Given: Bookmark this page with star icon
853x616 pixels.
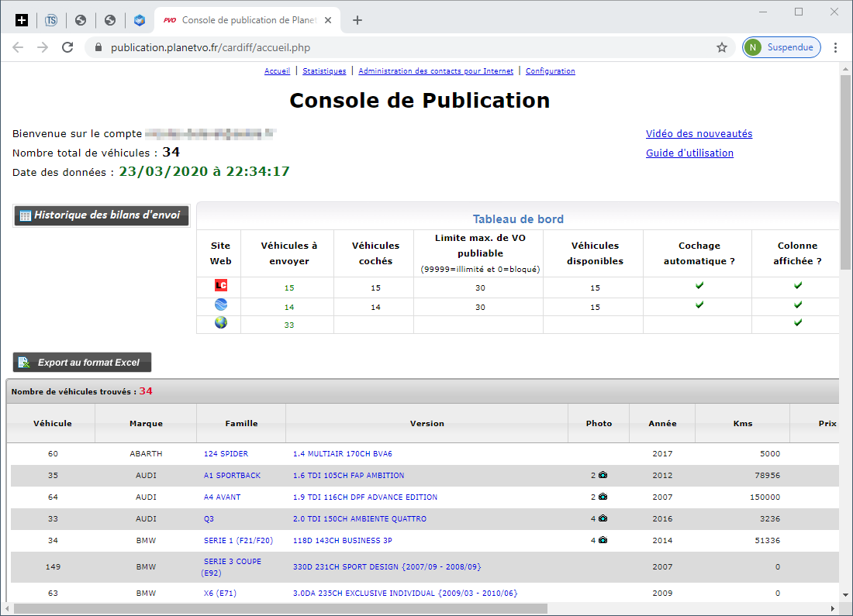Looking at the screenshot, I should (x=722, y=47).
